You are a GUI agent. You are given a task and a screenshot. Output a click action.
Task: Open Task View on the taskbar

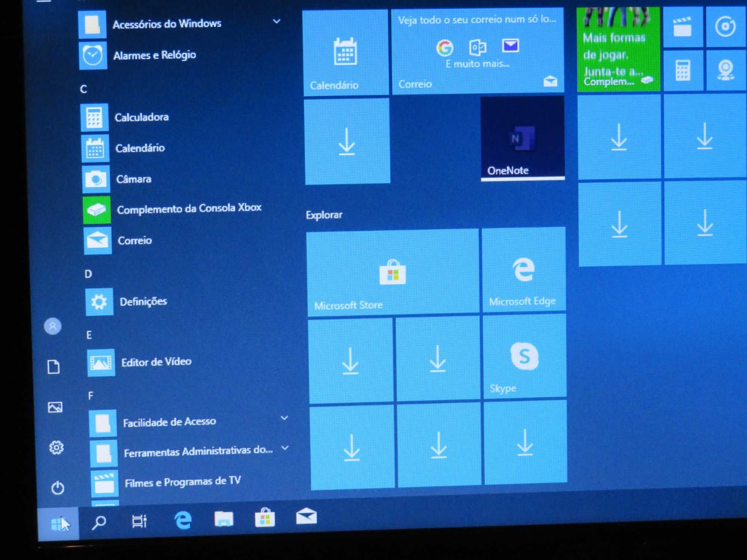click(x=139, y=521)
